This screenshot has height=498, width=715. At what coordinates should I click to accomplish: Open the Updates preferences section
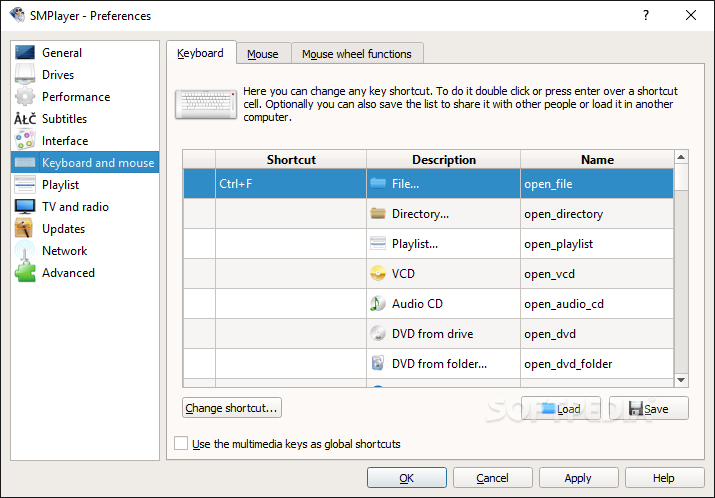(x=85, y=228)
